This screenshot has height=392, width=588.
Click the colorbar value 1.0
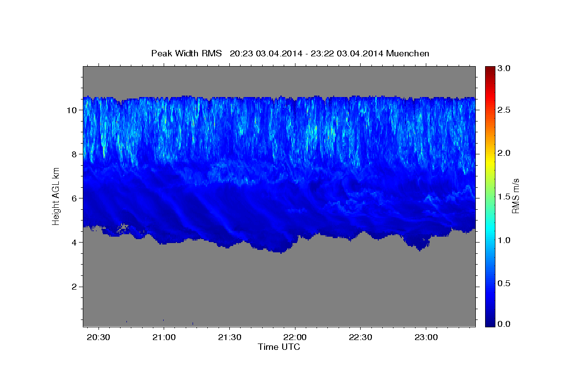(504, 240)
